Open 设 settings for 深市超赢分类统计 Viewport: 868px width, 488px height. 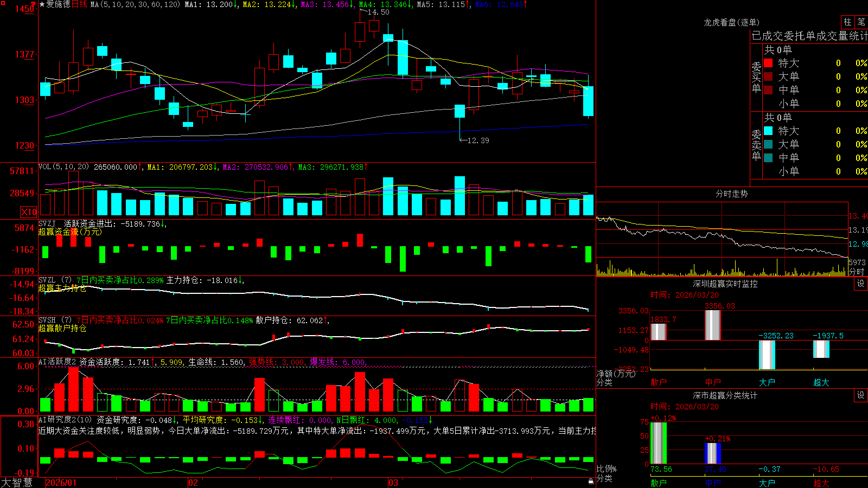coord(861,395)
